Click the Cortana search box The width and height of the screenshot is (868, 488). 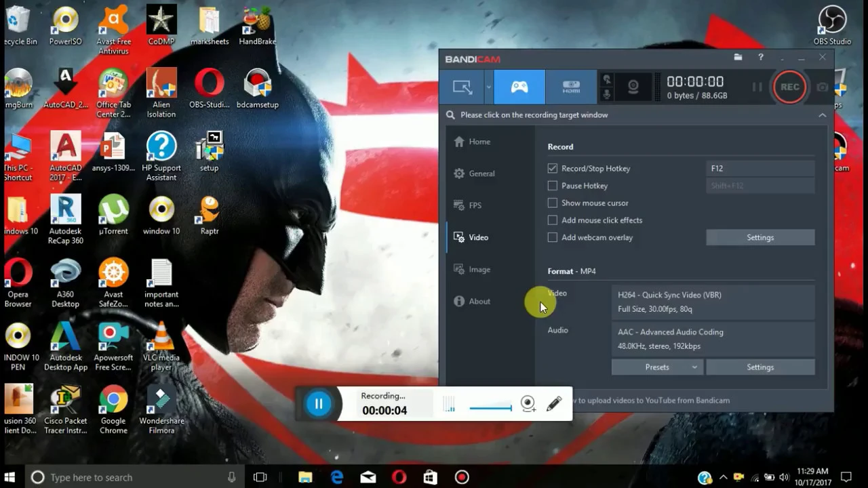click(x=134, y=477)
